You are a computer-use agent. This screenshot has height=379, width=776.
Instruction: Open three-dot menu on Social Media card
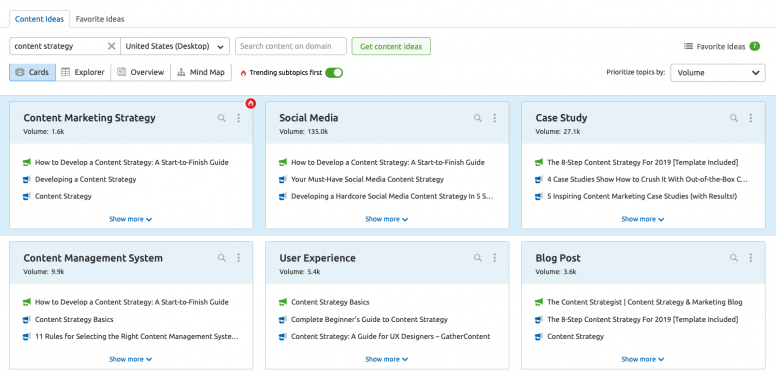[494, 118]
